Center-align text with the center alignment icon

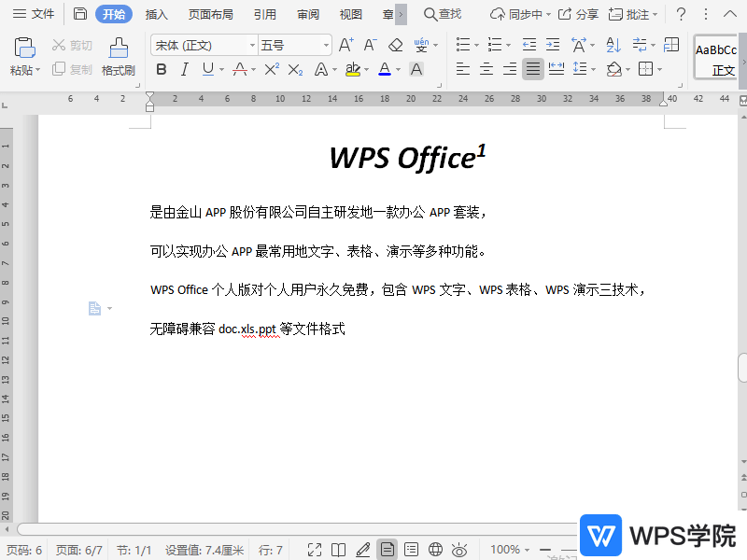coord(486,69)
